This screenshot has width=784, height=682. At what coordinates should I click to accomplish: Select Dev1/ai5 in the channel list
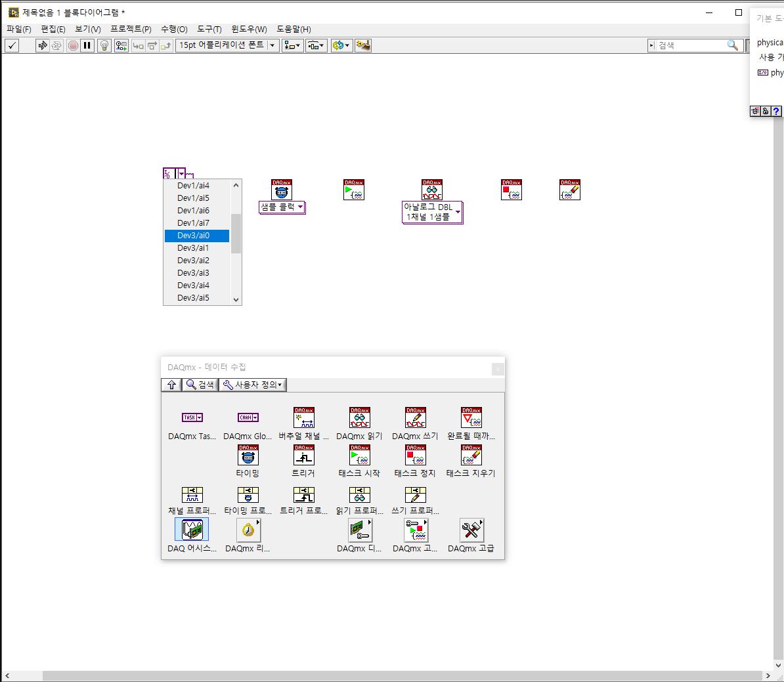(197, 198)
